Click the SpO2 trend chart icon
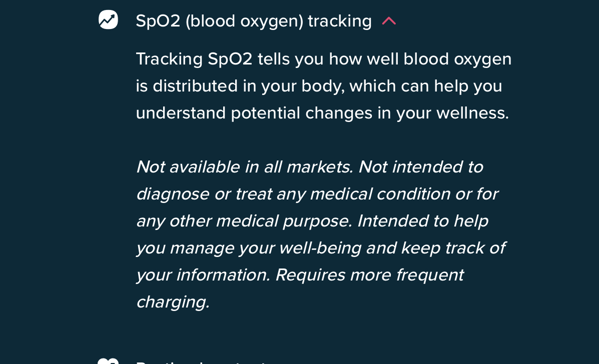 pyautogui.click(x=108, y=20)
